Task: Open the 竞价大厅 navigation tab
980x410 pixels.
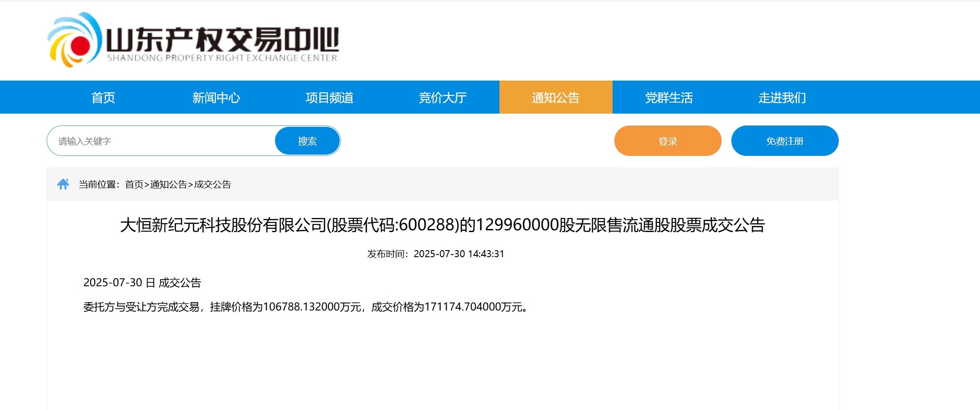Action: 443,97
